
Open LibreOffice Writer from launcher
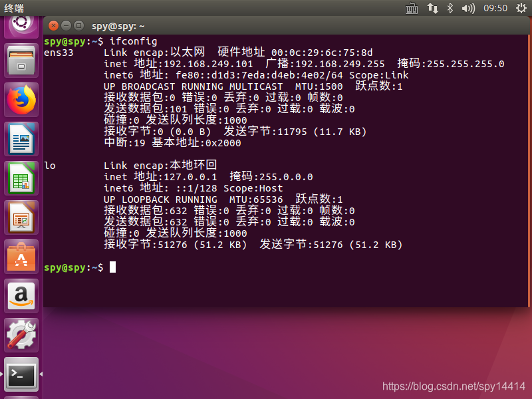coord(21,139)
